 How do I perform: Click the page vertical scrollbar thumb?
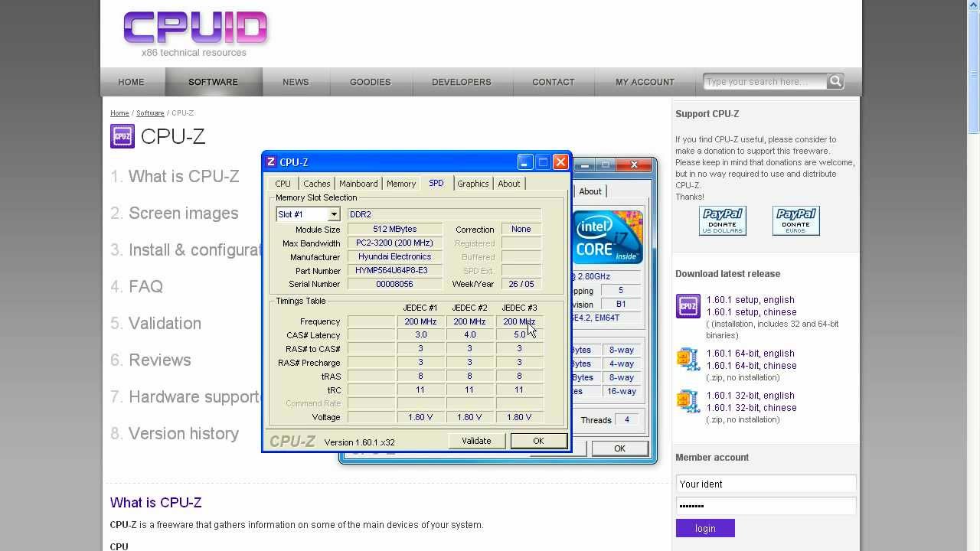(974, 73)
